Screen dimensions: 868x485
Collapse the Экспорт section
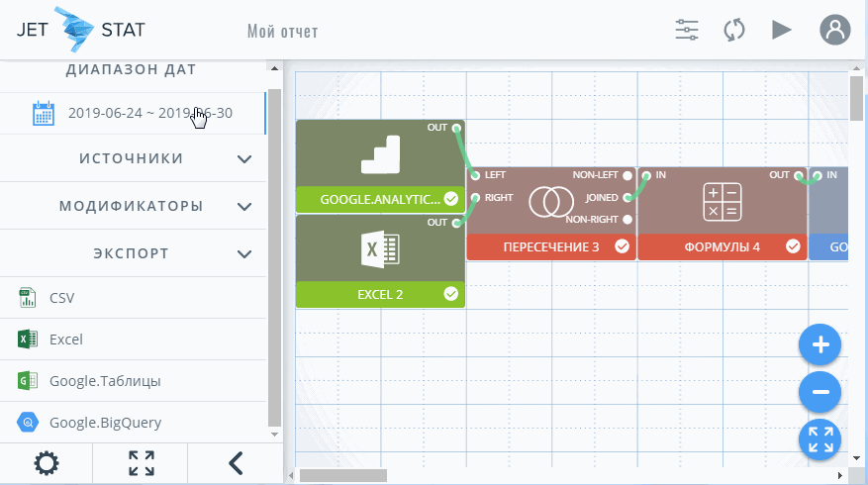tap(244, 254)
